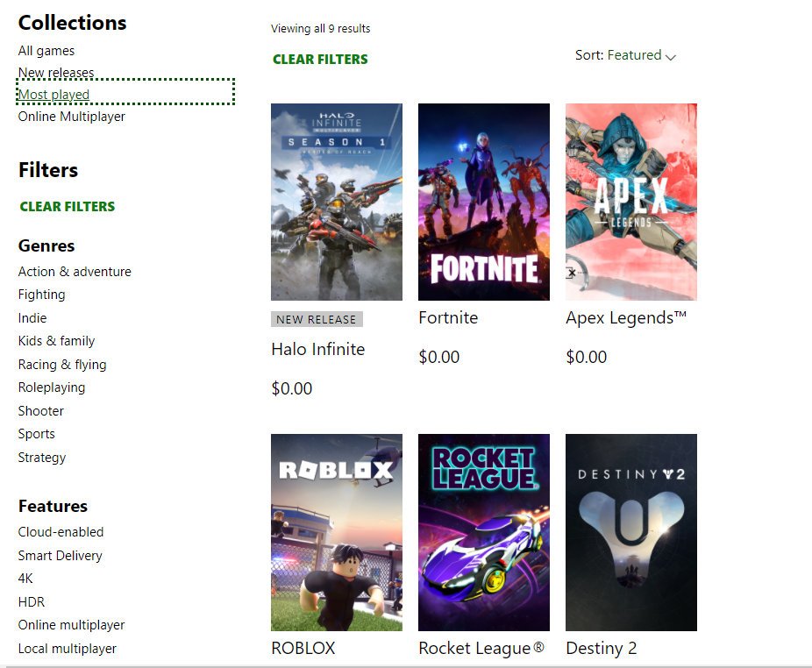812x668 pixels.
Task: Click the Viewing all 9 results text
Action: pyautogui.click(x=321, y=28)
